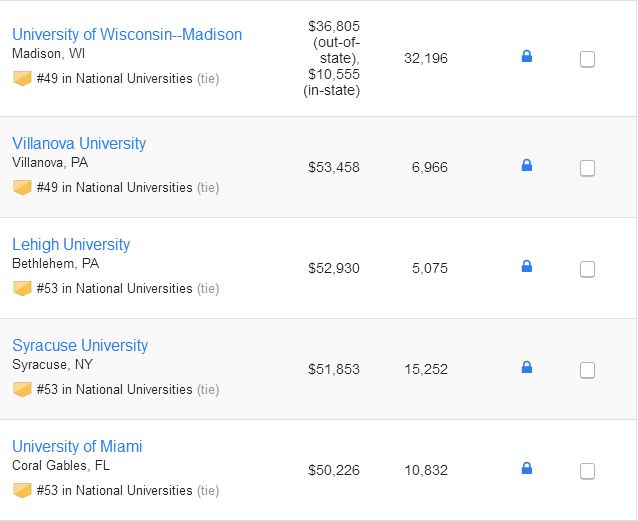Check the compare box for University of Wisconsin--Madison
Screen dimensions: 638x521
click(x=587, y=59)
